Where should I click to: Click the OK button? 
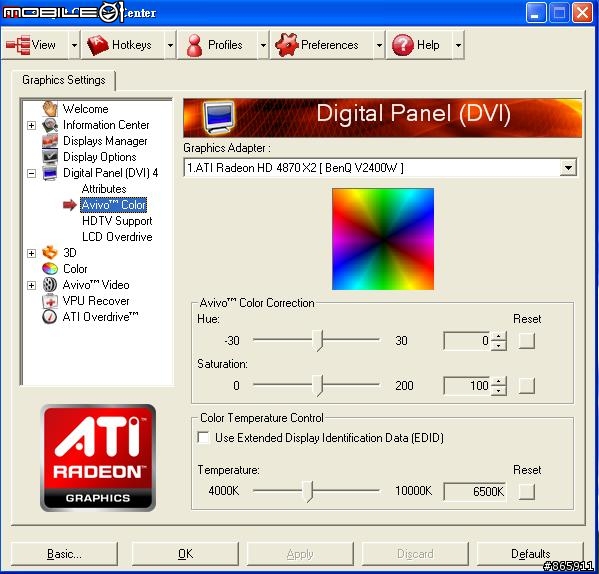point(185,554)
